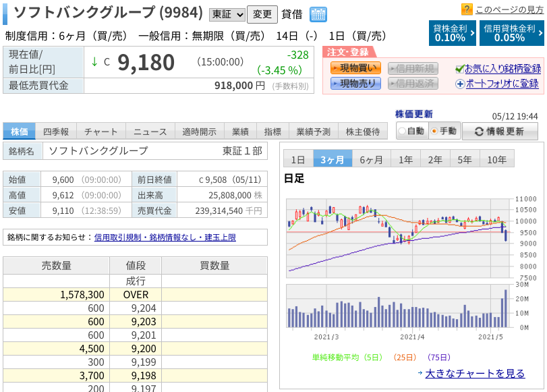The width and height of the screenshot is (547, 392).
Task: Click the daily candlestick price chart
Action: (x=399, y=238)
